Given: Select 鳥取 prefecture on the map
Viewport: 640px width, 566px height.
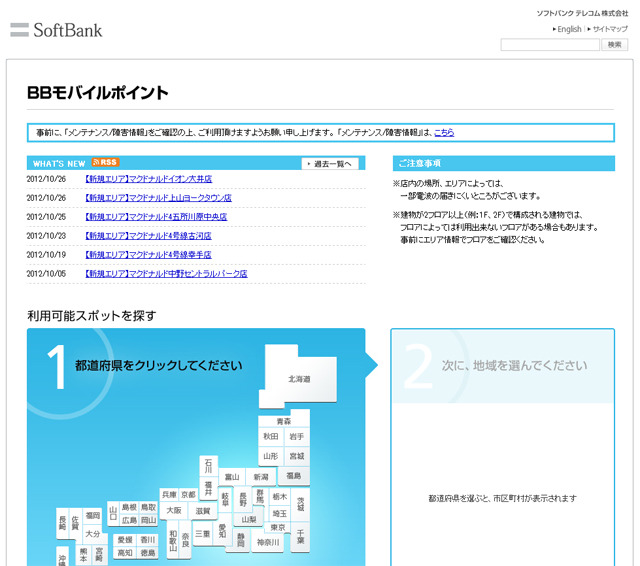Looking at the screenshot, I should (148, 507).
